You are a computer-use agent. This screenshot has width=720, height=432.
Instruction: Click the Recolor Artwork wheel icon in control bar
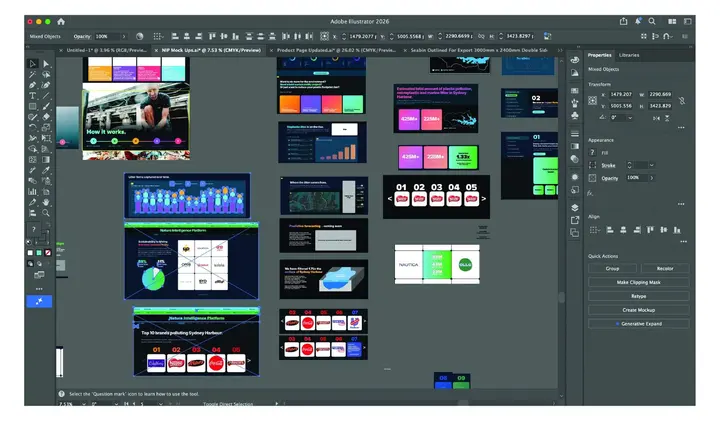tap(140, 36)
